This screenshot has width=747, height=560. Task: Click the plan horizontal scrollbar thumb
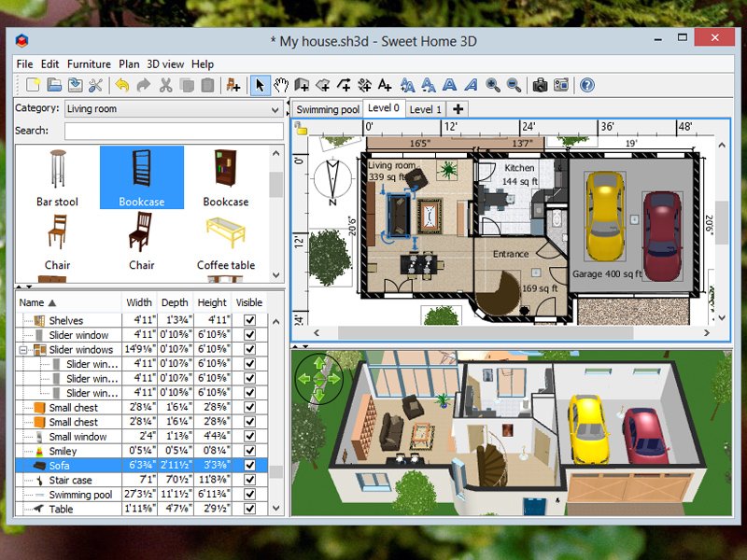coord(486,333)
